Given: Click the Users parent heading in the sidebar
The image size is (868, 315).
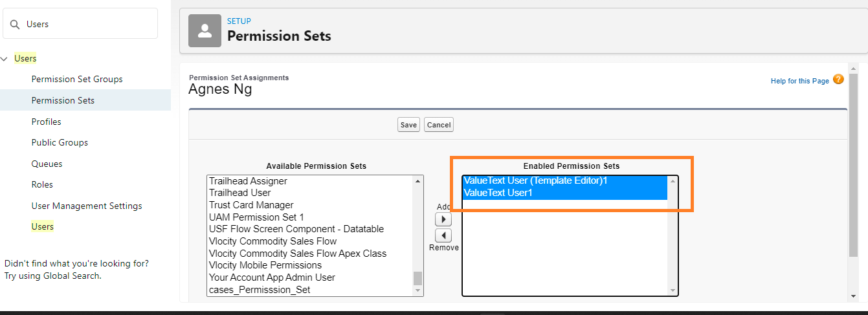Looking at the screenshot, I should pos(25,58).
